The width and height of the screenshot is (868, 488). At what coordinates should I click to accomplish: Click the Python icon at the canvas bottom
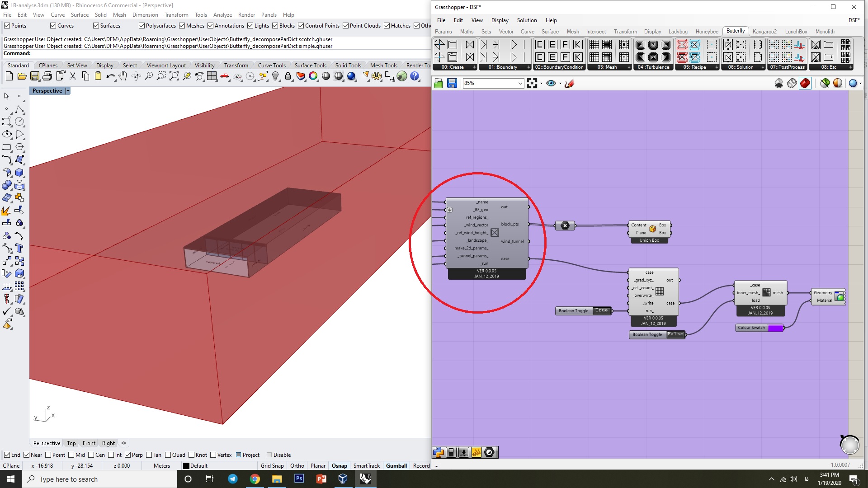(x=438, y=452)
